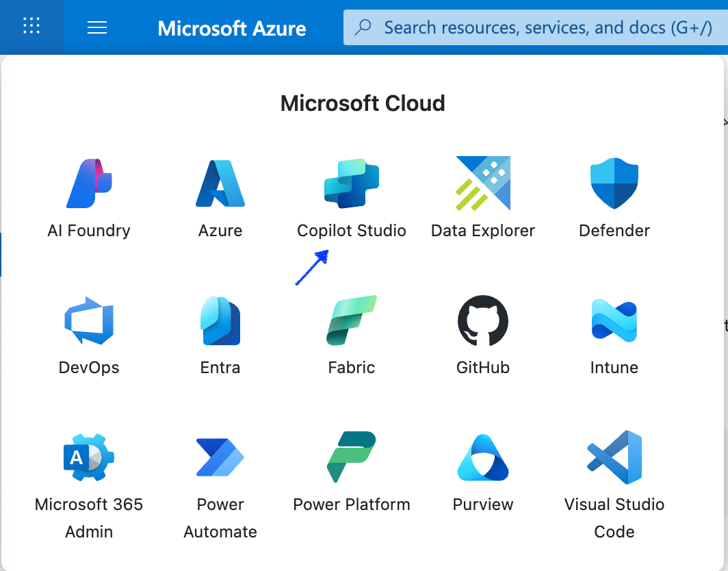This screenshot has height=571, width=728.
Task: Launch the Fabric icon
Action: pyautogui.click(x=352, y=320)
